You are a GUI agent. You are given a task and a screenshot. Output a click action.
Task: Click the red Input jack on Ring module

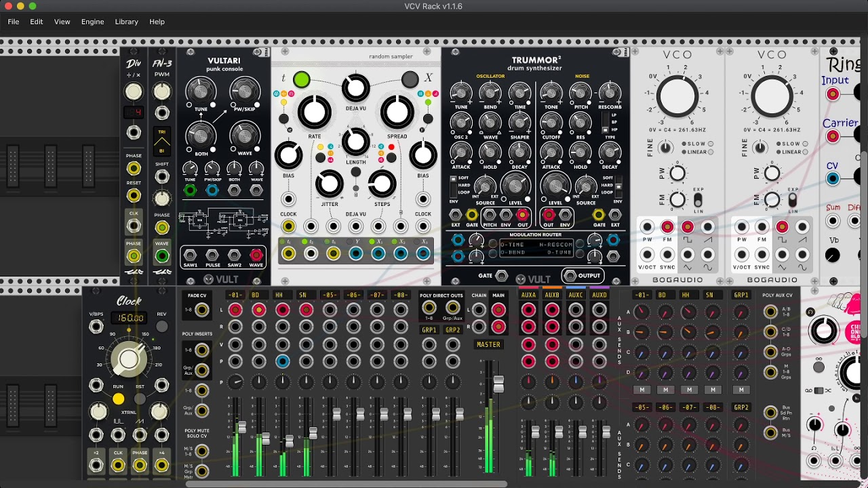tap(833, 94)
